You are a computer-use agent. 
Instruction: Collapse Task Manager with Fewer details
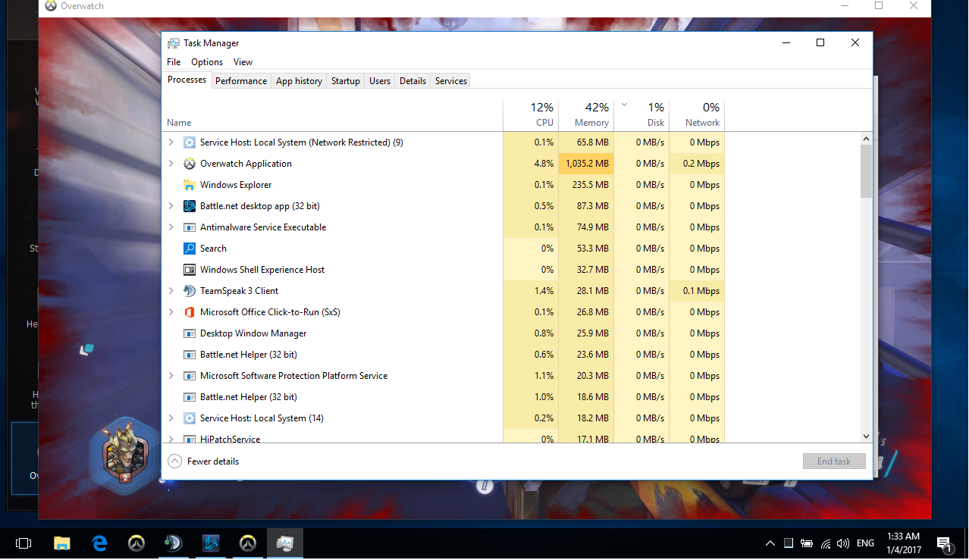click(x=204, y=461)
